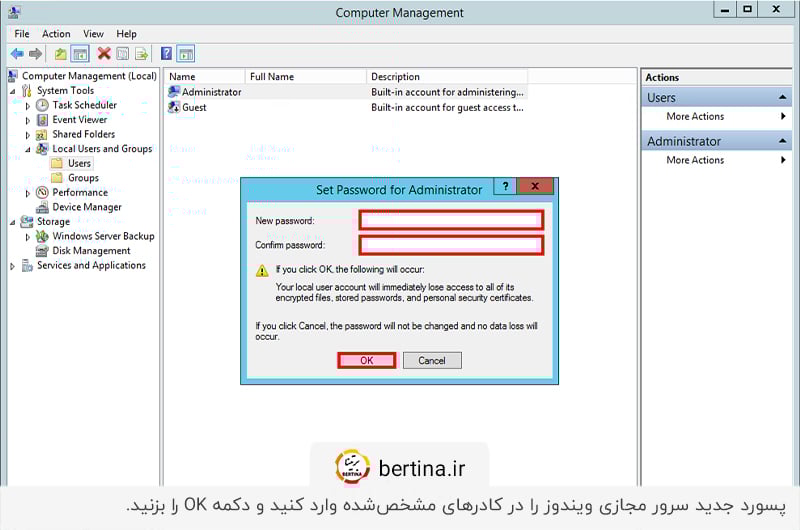
Task: Click the Device Manager icon
Action: pos(42,207)
